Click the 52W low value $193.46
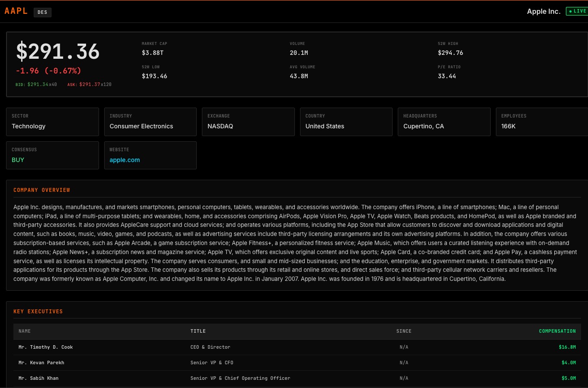This screenshot has height=388, width=588. click(154, 76)
